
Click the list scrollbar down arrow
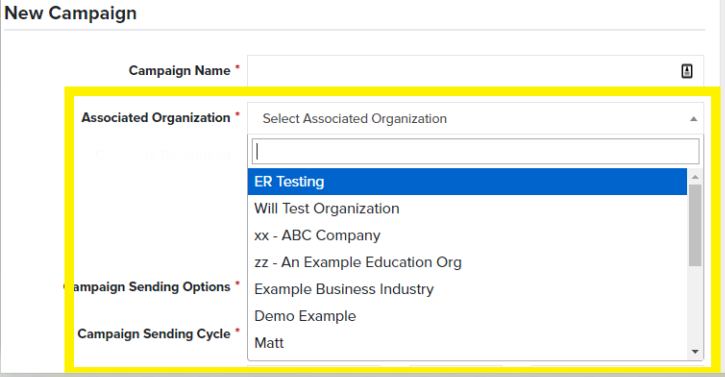(695, 352)
